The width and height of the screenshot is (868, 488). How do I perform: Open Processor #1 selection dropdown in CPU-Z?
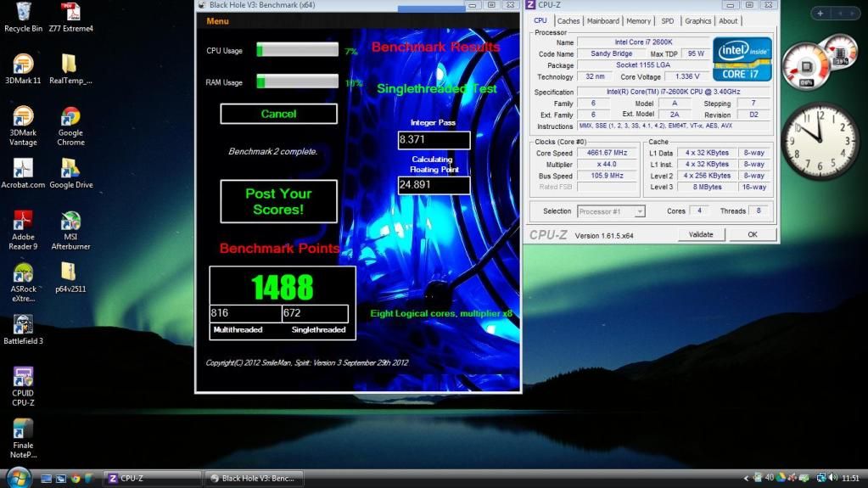tap(611, 211)
